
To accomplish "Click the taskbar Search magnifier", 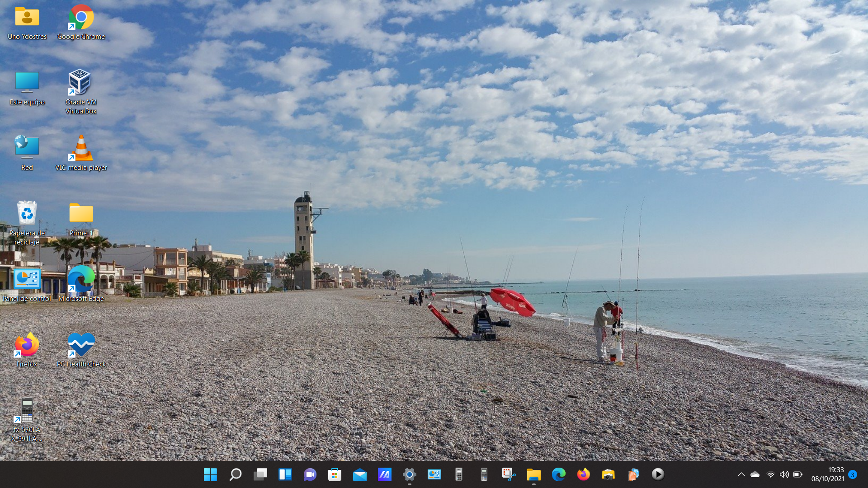I will pyautogui.click(x=236, y=474).
